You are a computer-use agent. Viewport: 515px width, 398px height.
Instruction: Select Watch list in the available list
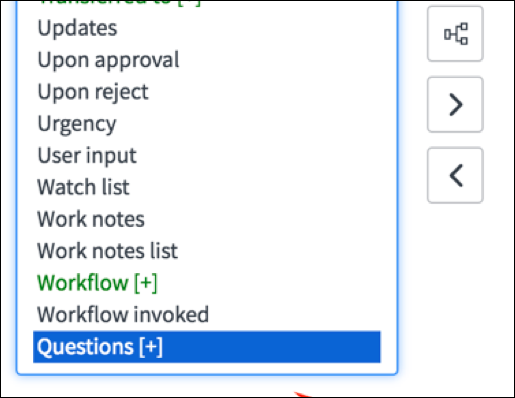83,187
